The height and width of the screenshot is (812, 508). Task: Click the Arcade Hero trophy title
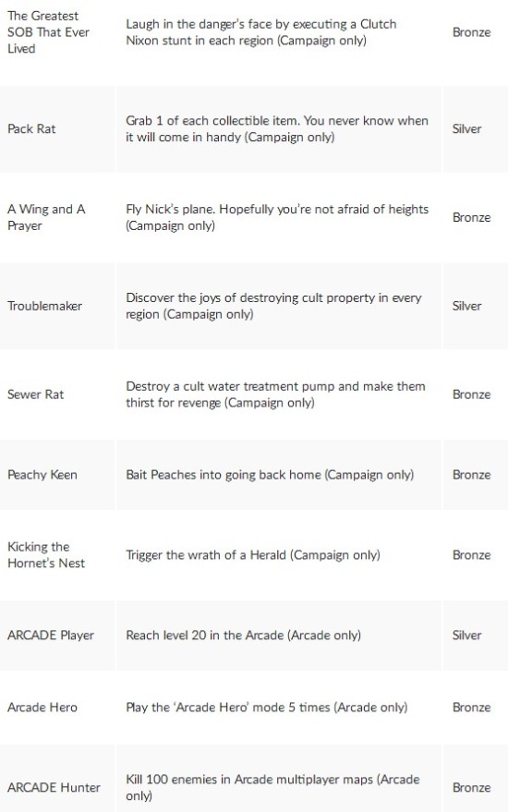[x=42, y=708]
